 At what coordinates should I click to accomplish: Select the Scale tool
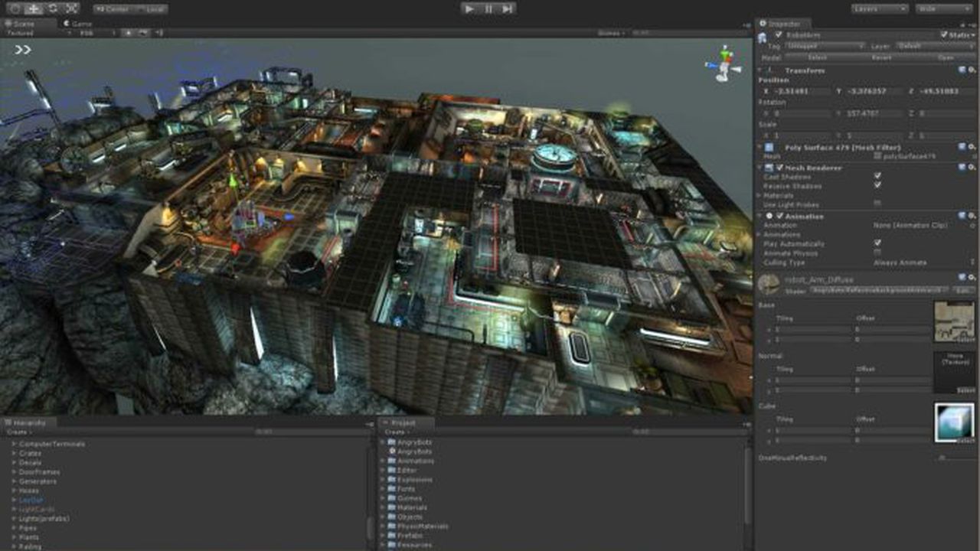(70, 8)
